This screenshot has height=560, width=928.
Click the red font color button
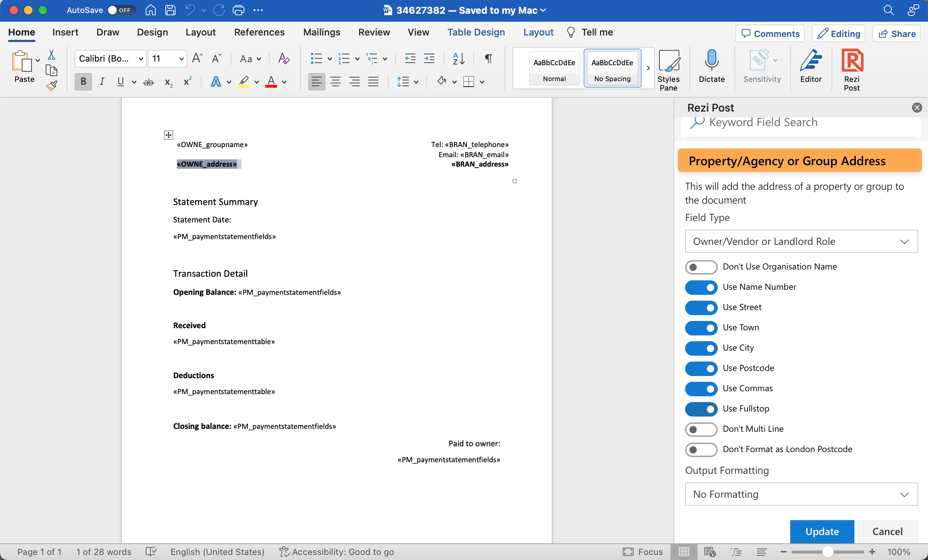point(271,82)
